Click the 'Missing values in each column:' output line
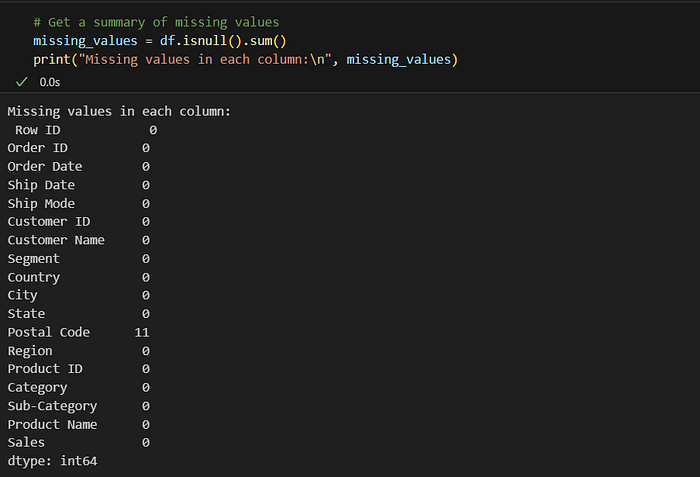Image resolution: width=700 pixels, height=477 pixels. pyautogui.click(x=119, y=111)
